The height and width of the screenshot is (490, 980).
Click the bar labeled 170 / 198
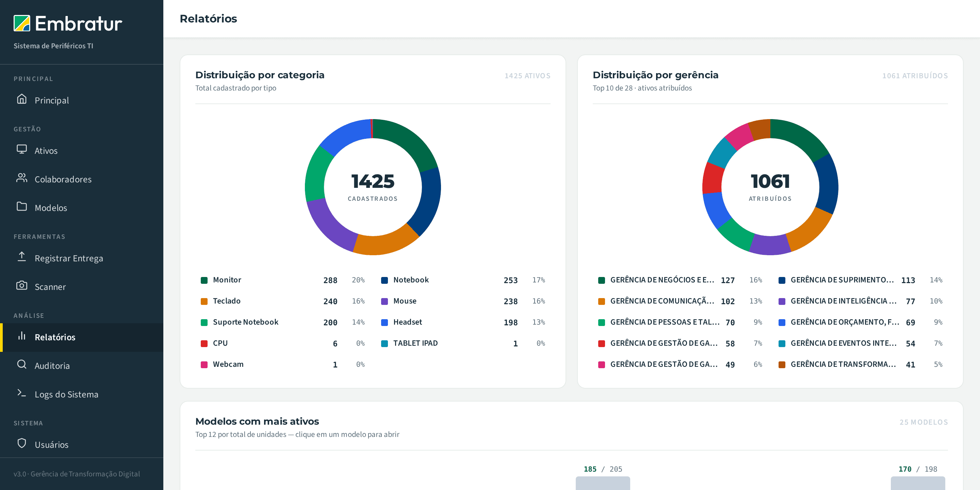(x=918, y=483)
